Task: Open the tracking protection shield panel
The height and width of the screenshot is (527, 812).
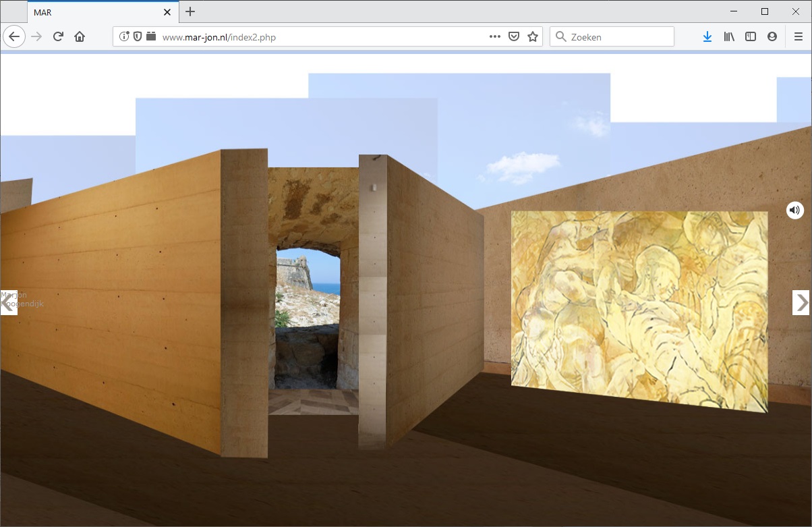Action: 138,36
